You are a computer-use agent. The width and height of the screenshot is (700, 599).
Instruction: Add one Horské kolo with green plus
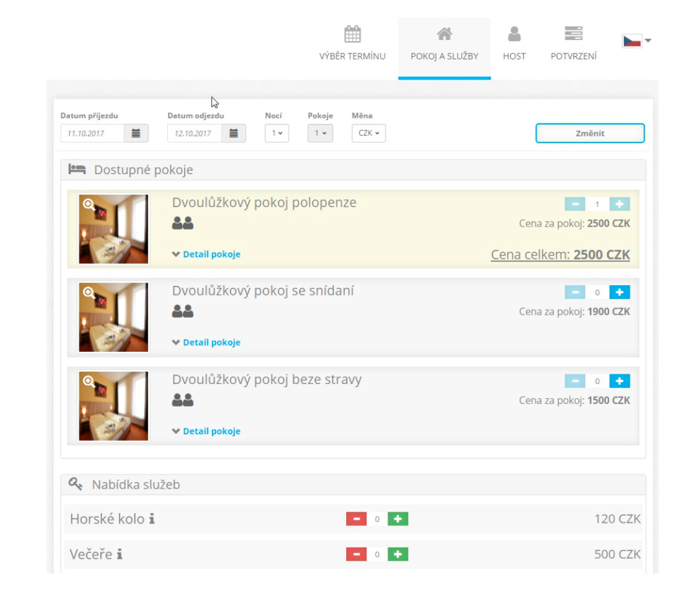(x=398, y=519)
